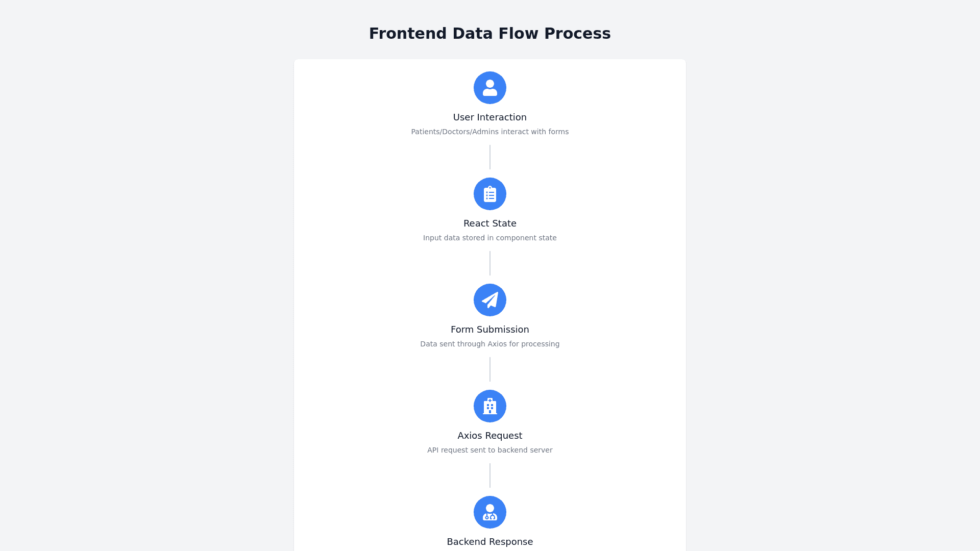Screen dimensions: 980x551
Task: Click the Frontend Data Flow Process heading
Action: [x=490, y=34]
